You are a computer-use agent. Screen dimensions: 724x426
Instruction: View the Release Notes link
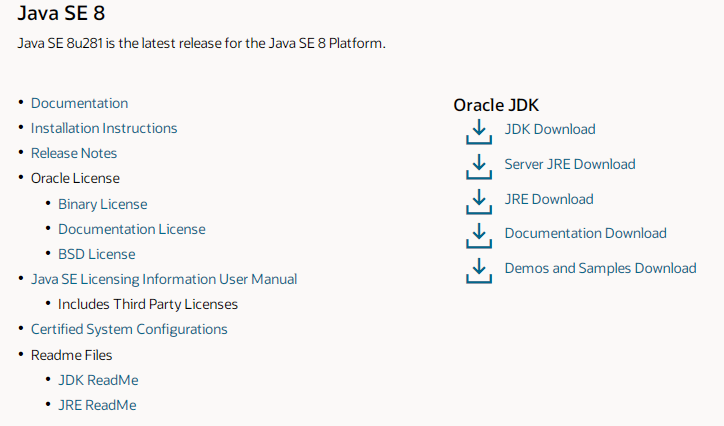(x=74, y=153)
